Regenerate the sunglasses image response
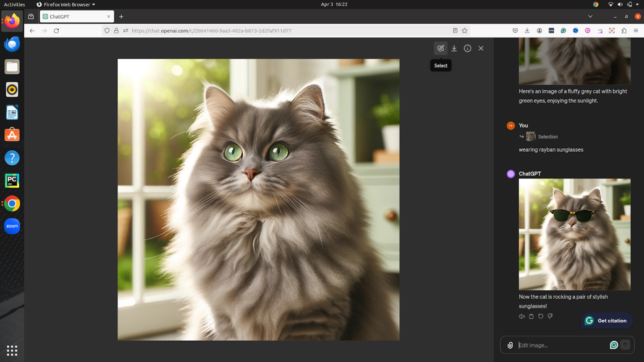 tap(540, 316)
